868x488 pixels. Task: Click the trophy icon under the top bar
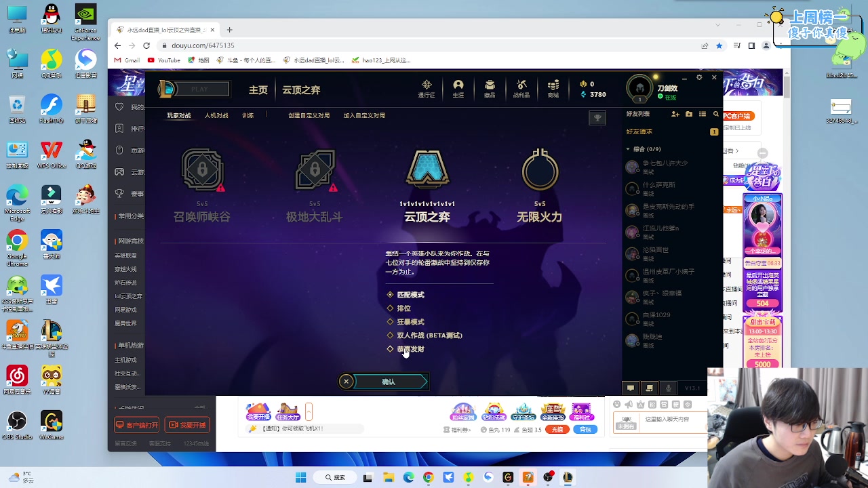tap(597, 118)
